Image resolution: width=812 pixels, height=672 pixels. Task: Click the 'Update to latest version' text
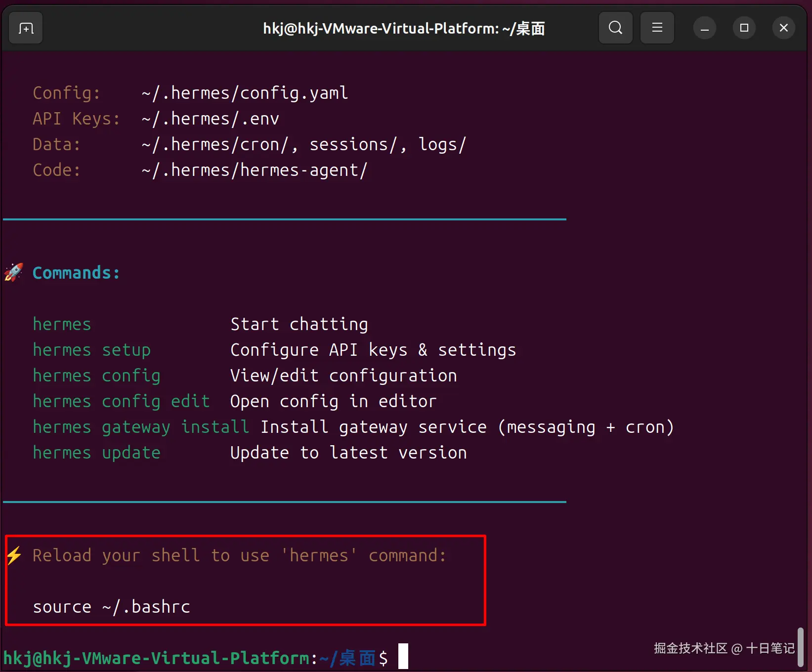[349, 453]
